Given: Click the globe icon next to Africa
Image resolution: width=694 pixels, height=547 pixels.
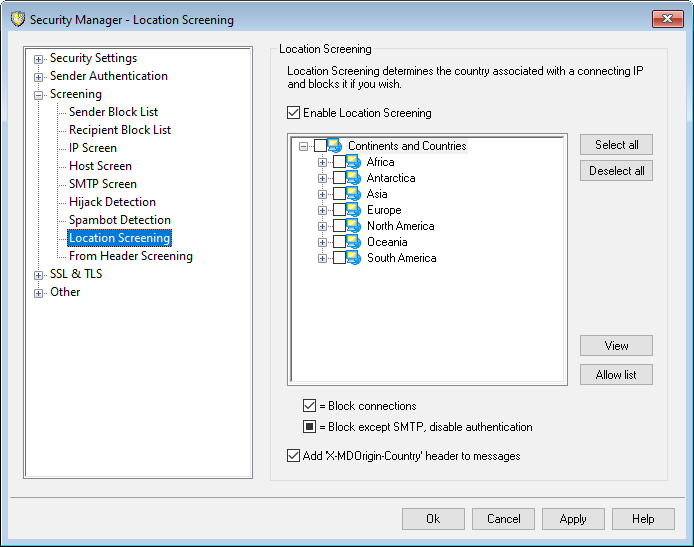Looking at the screenshot, I should point(353,162).
